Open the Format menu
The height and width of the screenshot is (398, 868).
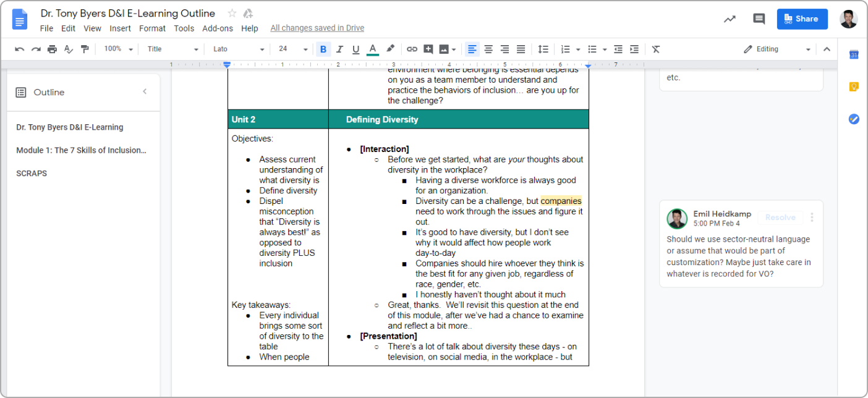152,28
